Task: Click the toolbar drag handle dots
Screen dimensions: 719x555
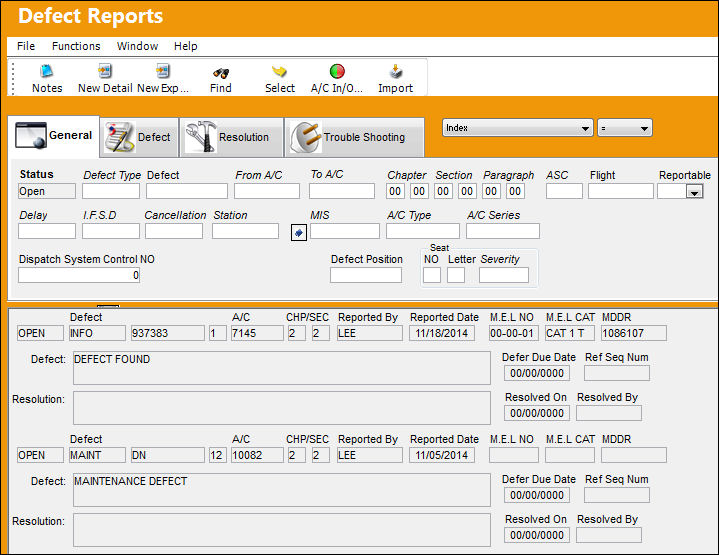Action: point(13,79)
